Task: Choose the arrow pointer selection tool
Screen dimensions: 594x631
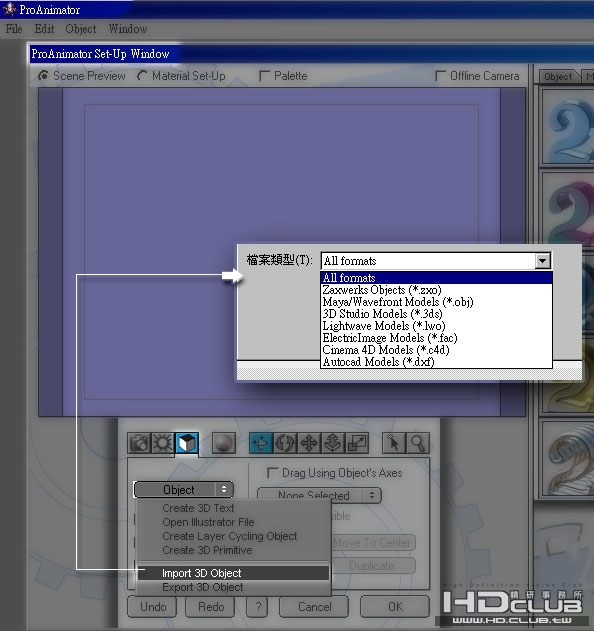Action: click(394, 443)
